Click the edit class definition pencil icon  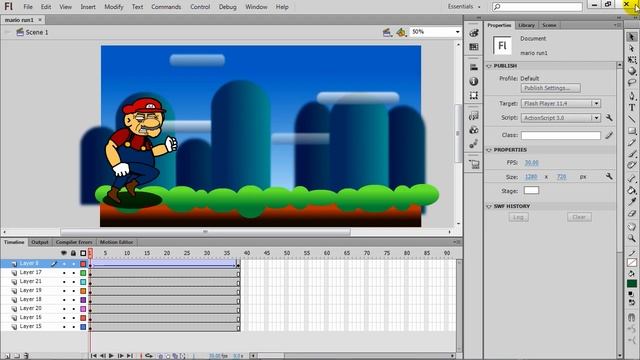(609, 135)
